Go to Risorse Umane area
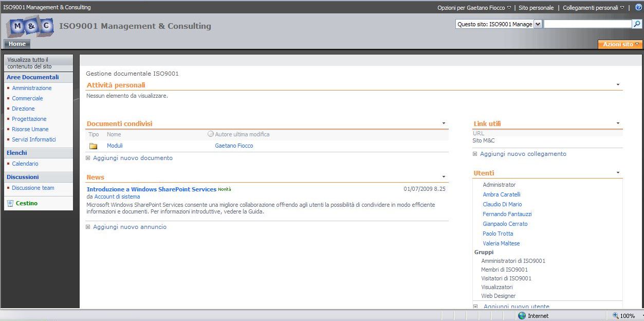The image size is (644, 321). [x=30, y=129]
